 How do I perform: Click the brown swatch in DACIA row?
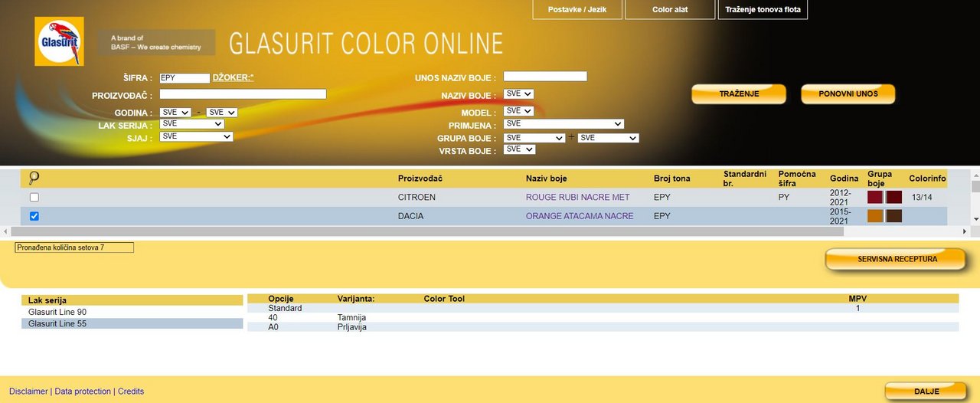coord(894,216)
